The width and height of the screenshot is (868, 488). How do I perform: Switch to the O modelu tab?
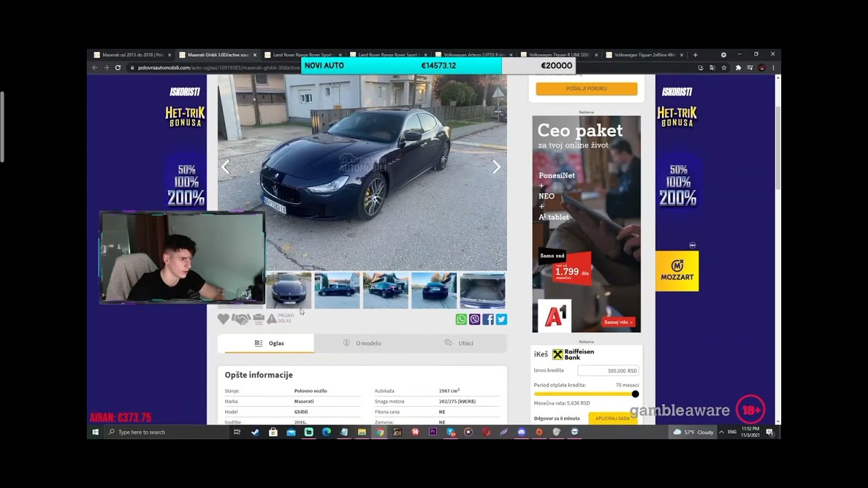362,343
